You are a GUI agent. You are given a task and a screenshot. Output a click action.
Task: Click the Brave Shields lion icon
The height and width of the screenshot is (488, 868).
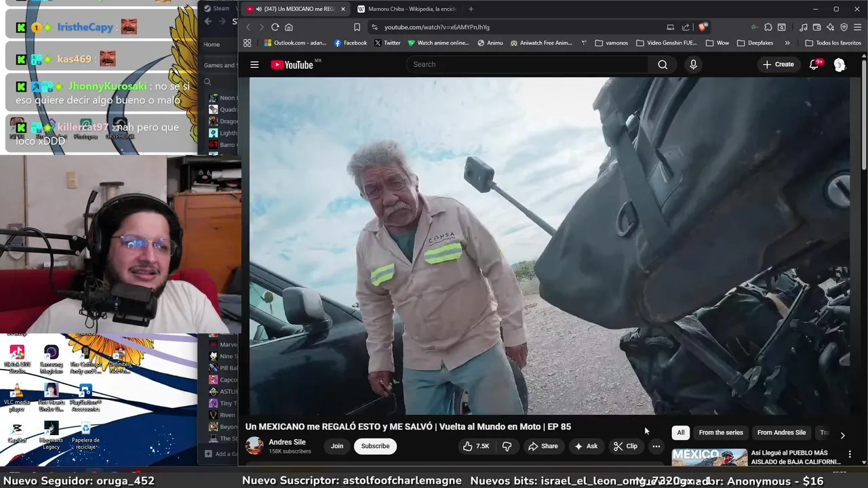[703, 27]
